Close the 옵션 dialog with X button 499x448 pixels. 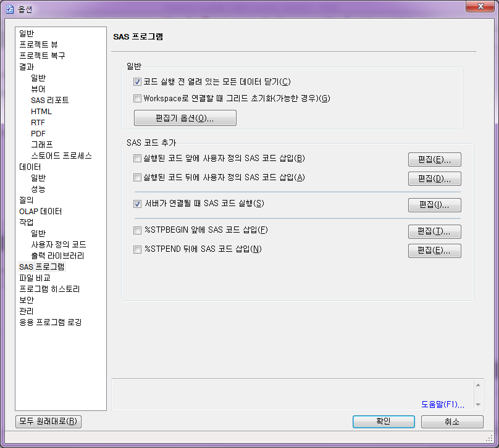[480, 6]
